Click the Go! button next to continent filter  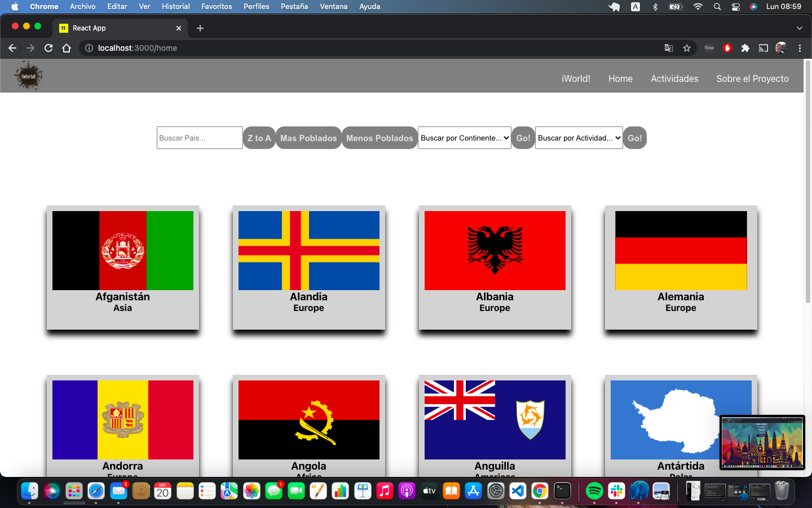click(x=523, y=138)
